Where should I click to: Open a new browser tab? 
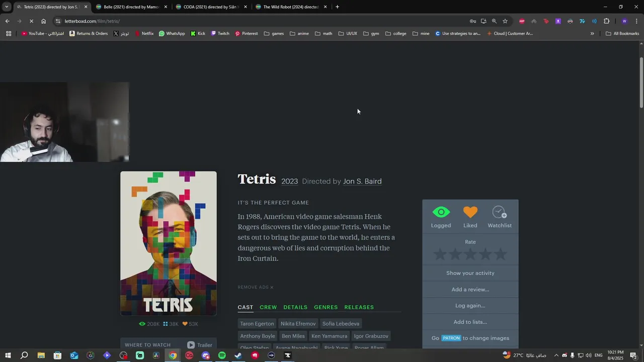click(337, 7)
